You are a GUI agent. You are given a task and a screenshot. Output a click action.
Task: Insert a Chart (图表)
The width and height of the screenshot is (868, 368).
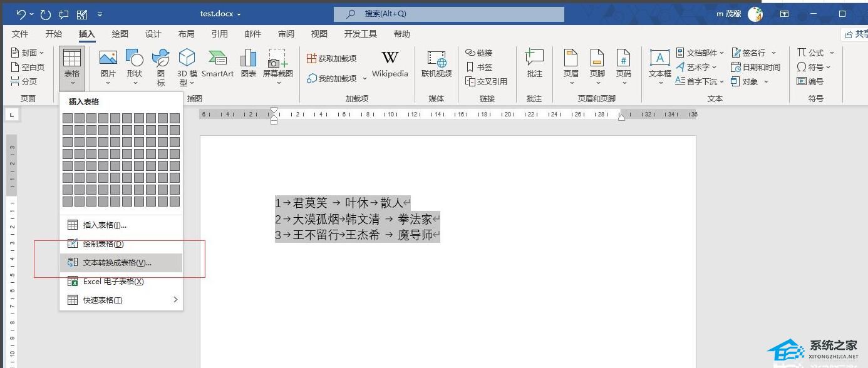coord(249,64)
